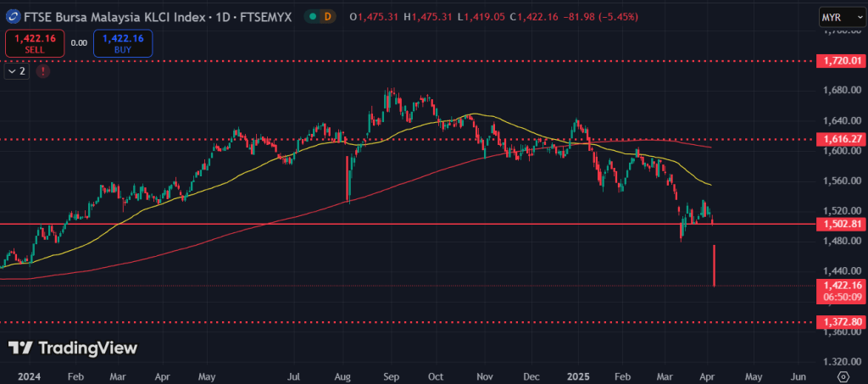Image resolution: width=868 pixels, height=384 pixels.
Task: Open chart settings gear at bottom right
Action: coord(843,376)
